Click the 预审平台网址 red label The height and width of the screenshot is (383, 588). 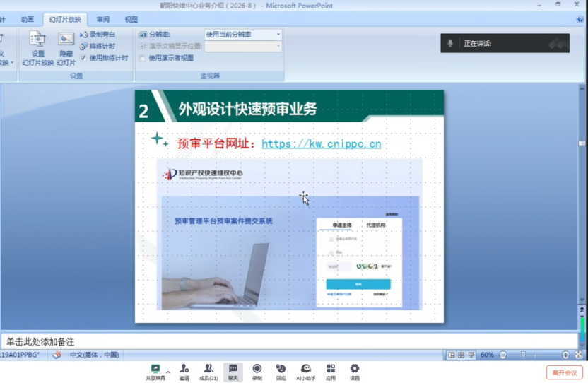(217, 143)
